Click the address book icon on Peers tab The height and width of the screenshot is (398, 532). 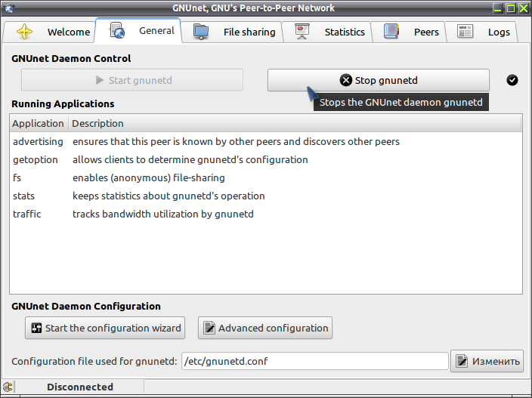pos(391,32)
